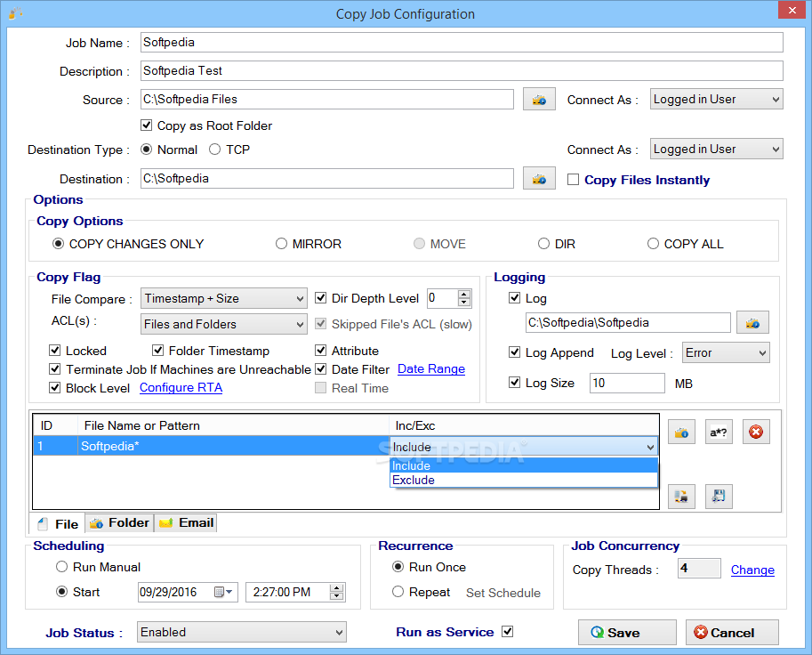Screen dimensions: 812x655
Task: Collapse the Inc/Exc Include combo box
Action: (x=650, y=447)
